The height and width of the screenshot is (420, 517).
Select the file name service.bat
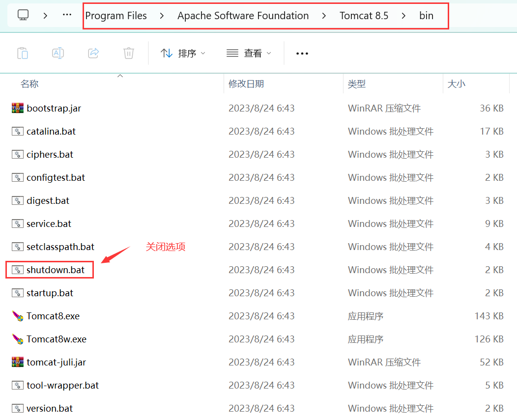(x=49, y=224)
